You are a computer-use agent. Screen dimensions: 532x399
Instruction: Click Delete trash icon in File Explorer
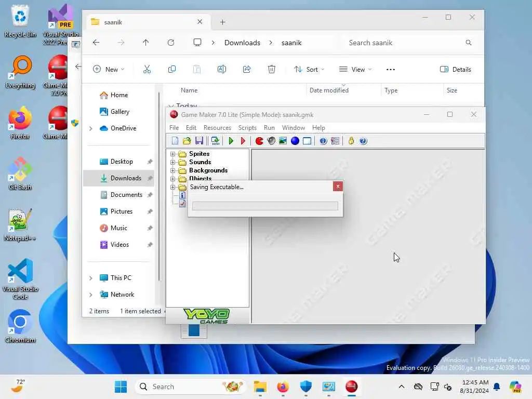pyautogui.click(x=271, y=69)
